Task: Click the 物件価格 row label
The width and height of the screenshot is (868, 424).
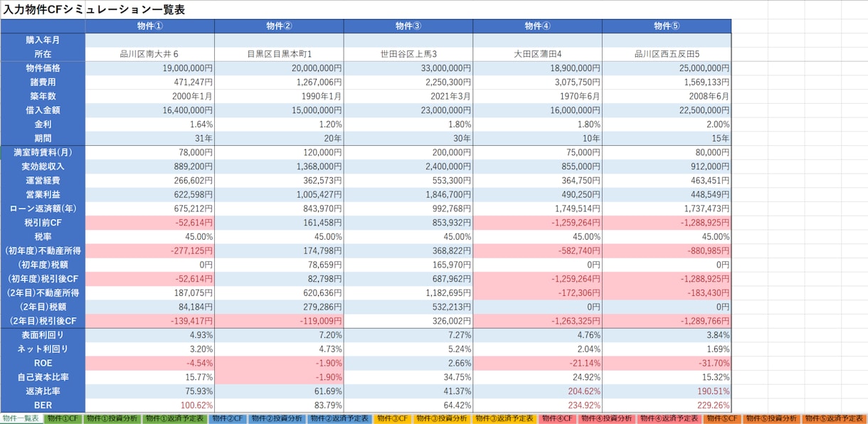Action: click(43, 68)
